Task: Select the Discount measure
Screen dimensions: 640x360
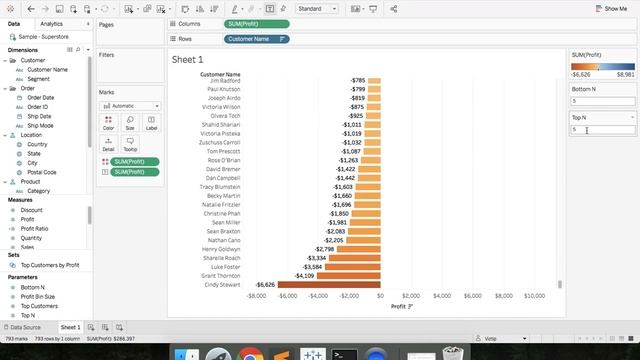Action: coord(31,210)
